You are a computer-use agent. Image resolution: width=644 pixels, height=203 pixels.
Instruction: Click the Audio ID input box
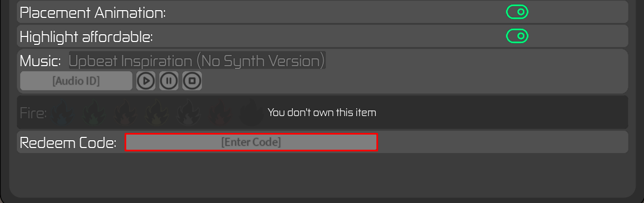[x=76, y=81]
